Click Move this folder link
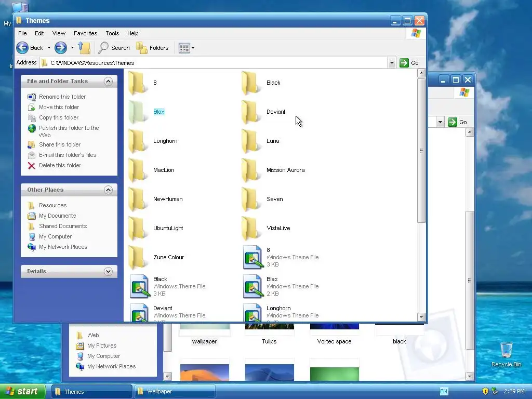Viewport: 532px width, 399px height. [x=59, y=107]
